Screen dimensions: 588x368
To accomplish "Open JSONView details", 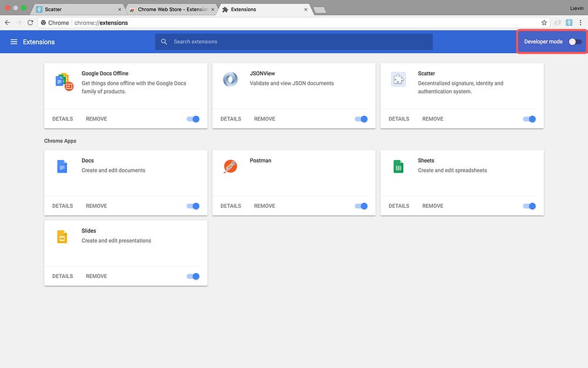I will tap(230, 119).
